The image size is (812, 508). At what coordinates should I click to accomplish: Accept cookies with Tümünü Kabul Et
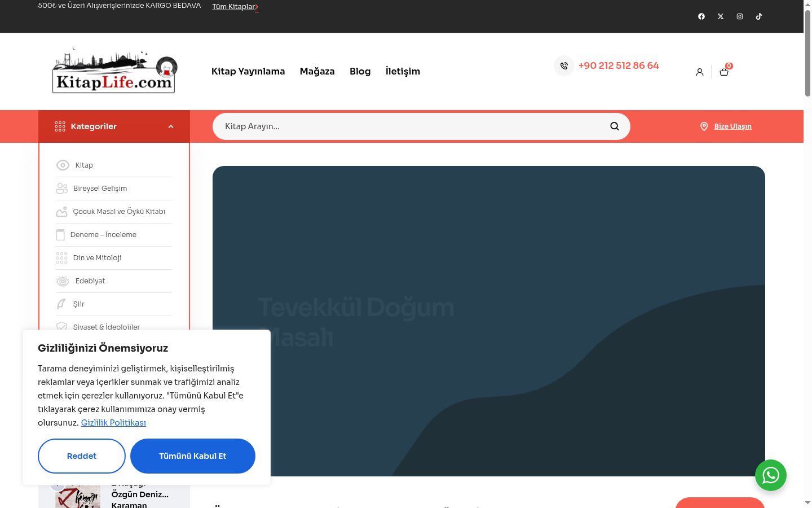pyautogui.click(x=193, y=456)
